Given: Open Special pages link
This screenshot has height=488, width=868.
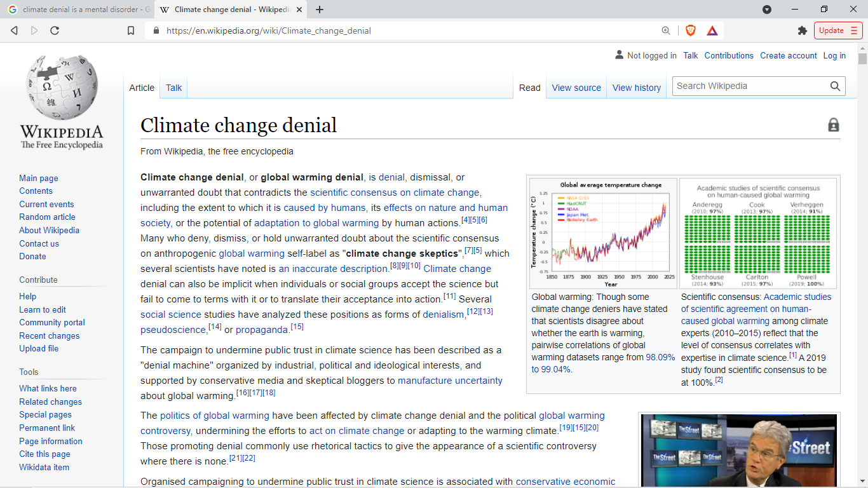Looking at the screenshot, I should click(x=45, y=415).
